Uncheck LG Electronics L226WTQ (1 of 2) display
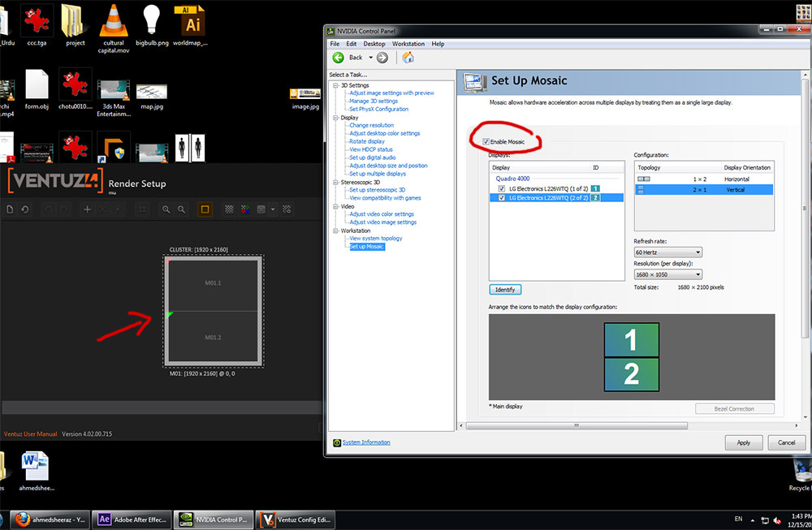 tap(502, 188)
